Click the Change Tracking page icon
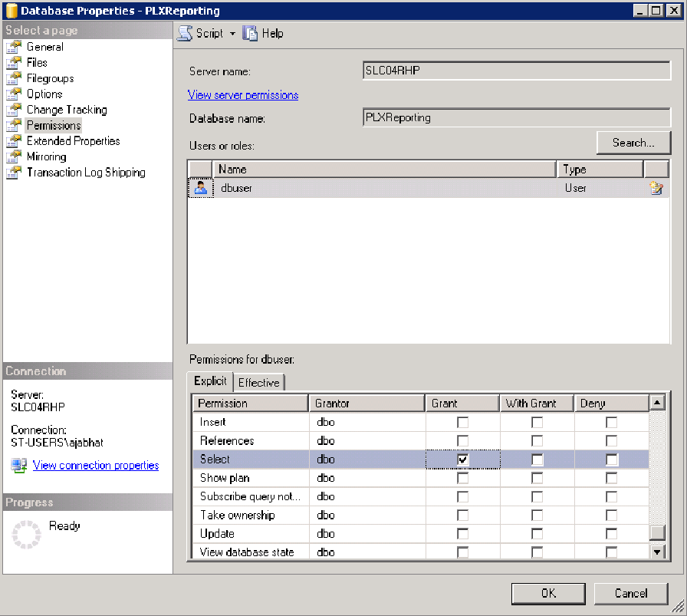Image resolution: width=687 pixels, height=616 pixels. tap(14, 110)
